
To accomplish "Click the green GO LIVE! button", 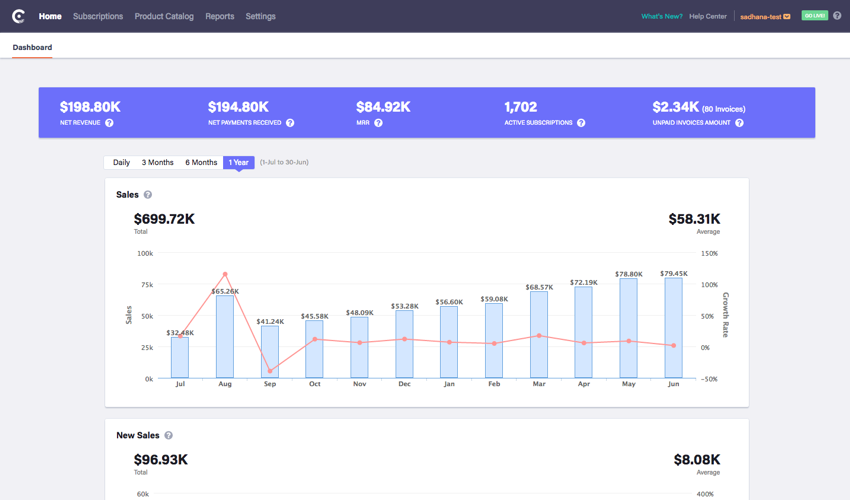I will [x=815, y=16].
